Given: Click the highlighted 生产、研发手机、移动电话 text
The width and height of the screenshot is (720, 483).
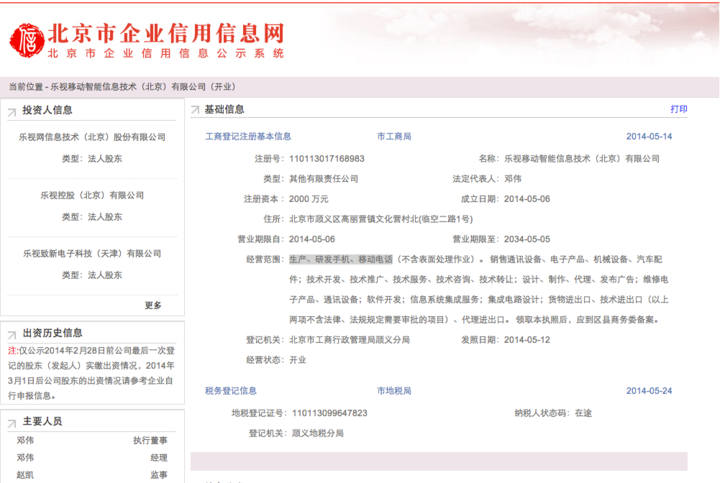Looking at the screenshot, I should (x=340, y=258).
